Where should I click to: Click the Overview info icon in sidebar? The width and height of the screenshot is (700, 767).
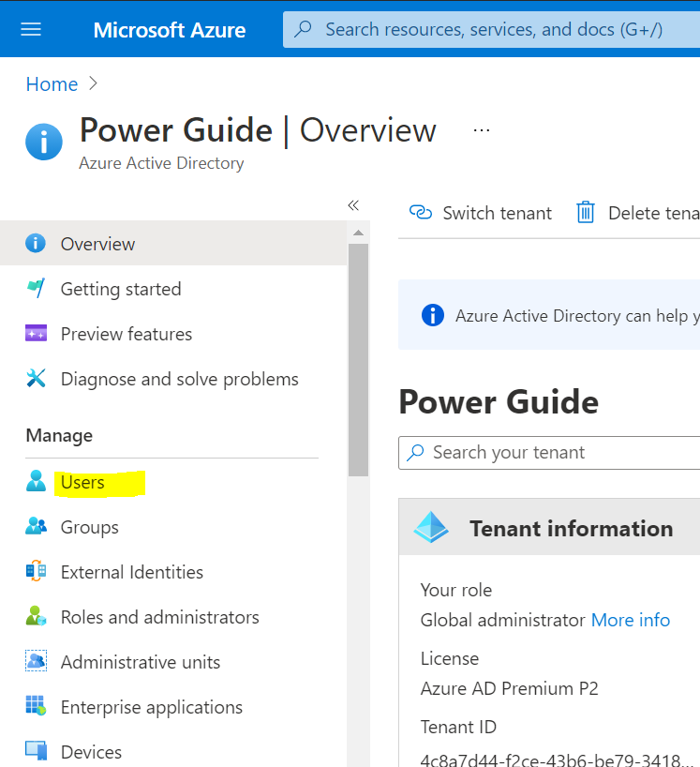click(x=36, y=243)
